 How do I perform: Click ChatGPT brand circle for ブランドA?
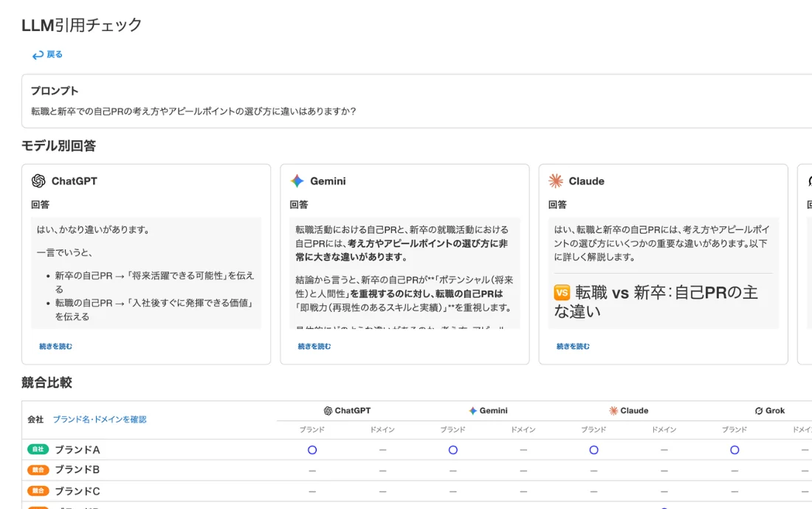pos(312,450)
